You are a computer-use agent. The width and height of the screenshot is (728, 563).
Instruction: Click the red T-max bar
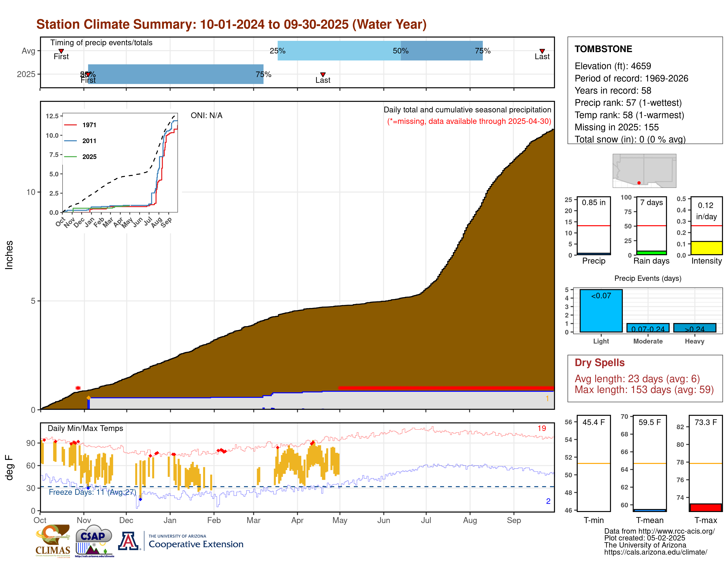pyautogui.click(x=706, y=507)
